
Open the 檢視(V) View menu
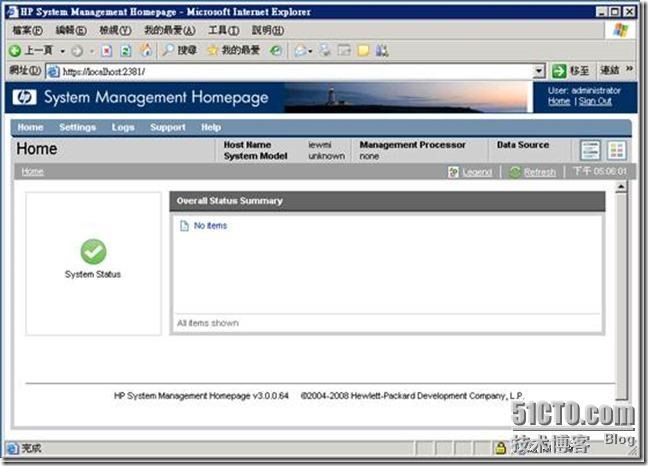[x=115, y=30]
